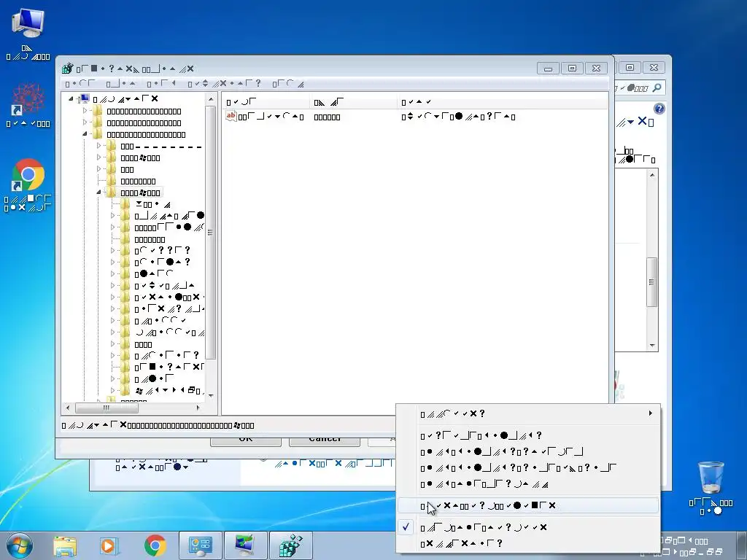Click the blue help icon in background window
Screen dimensions: 747x560
click(x=659, y=109)
